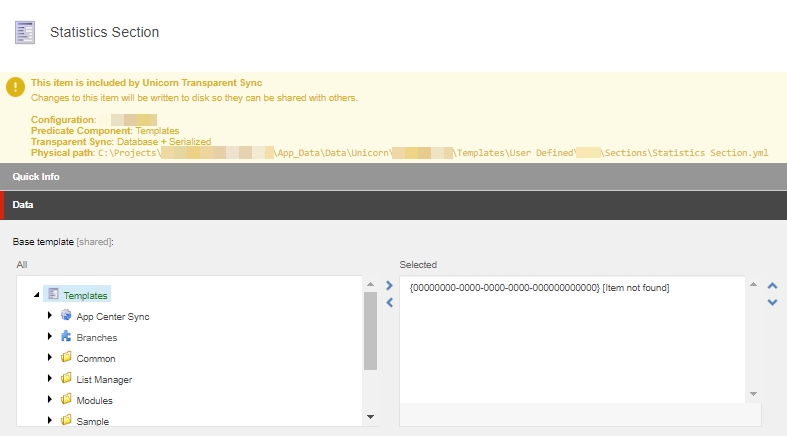The image size is (787, 436).
Task: Collapse the Data section header
Action: click(x=22, y=205)
